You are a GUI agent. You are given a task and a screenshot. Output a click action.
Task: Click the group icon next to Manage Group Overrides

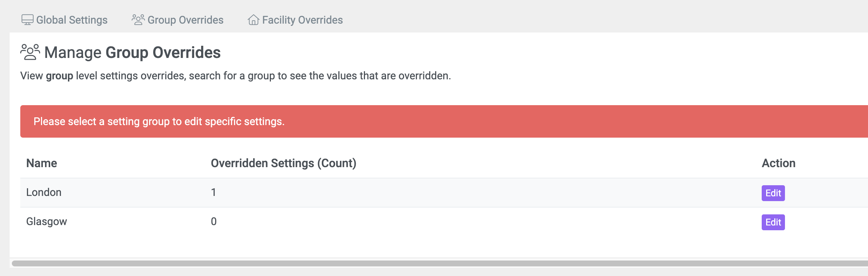click(x=30, y=52)
